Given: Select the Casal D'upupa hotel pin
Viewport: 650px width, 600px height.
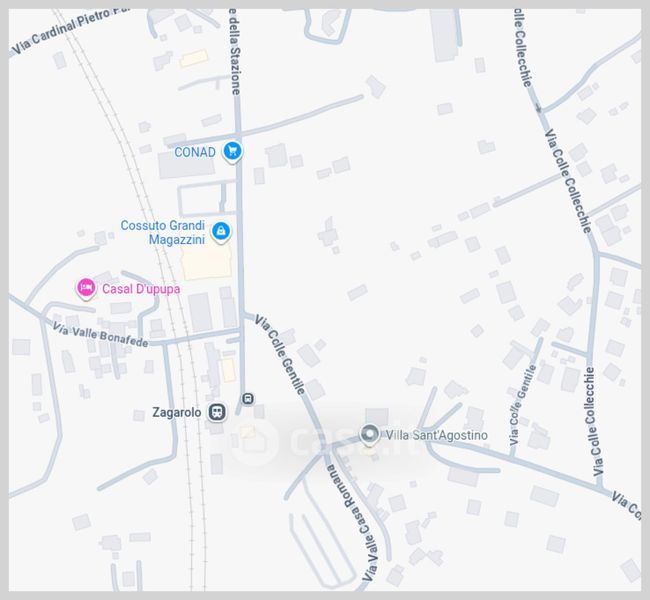Looking at the screenshot, I should coord(86,288).
